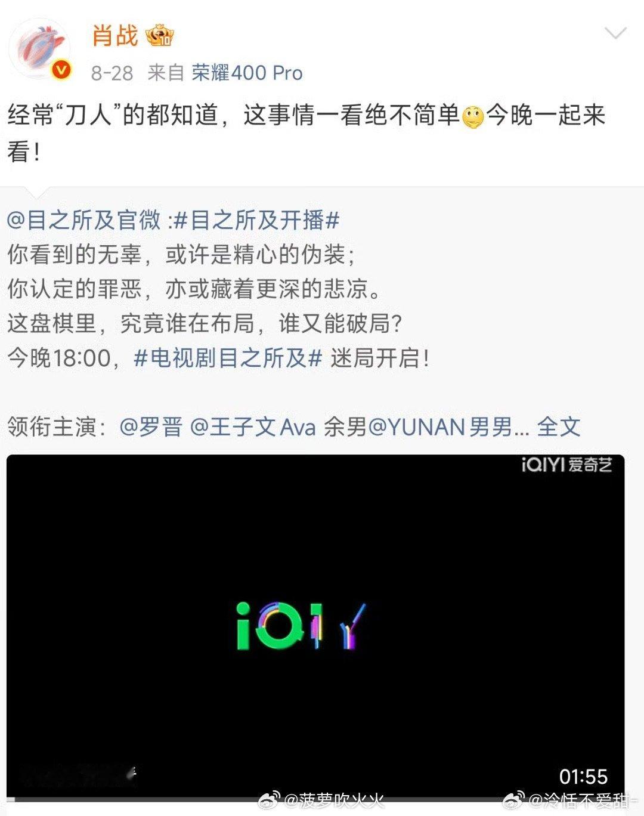Open the @王子文Ava mention
The image size is (644, 816).
253,427
